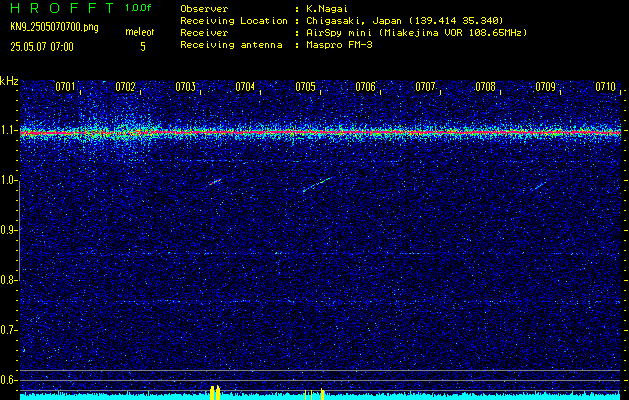Click the 0.8 frequency axis label
Image resolution: width=629 pixels, height=400 pixels.
pos(8,280)
